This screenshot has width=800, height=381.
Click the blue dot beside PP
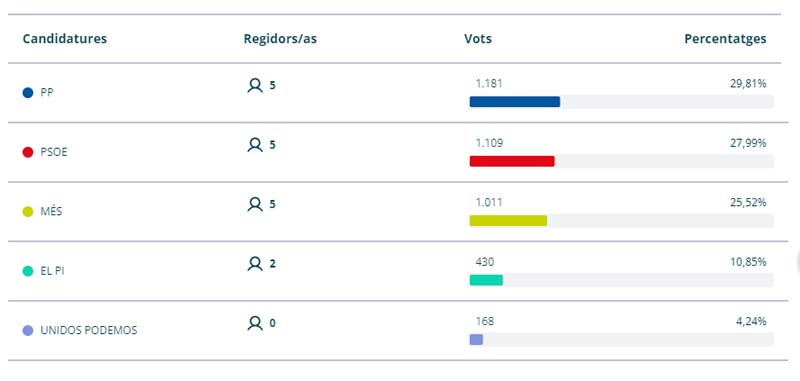28,93
